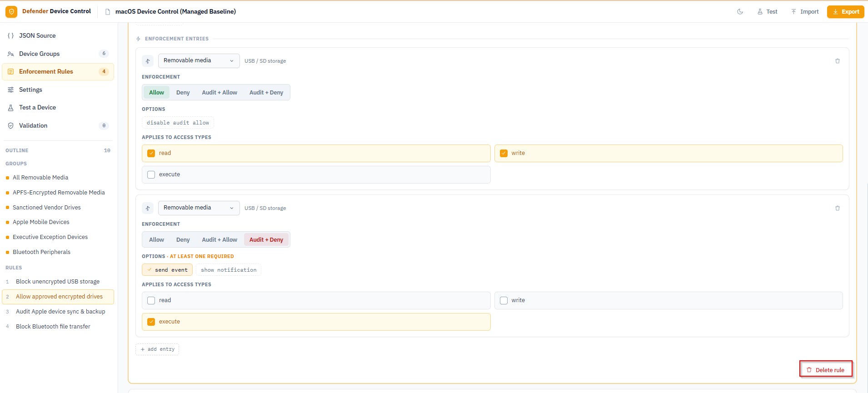Click the Defender shield logo icon

11,11
